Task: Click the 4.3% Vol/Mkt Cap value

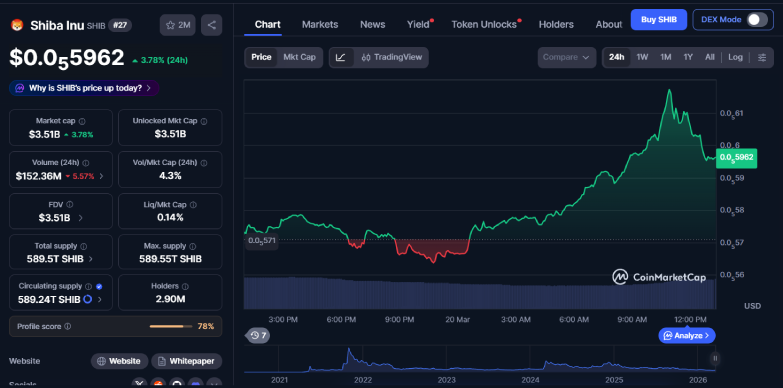Action: pos(170,176)
